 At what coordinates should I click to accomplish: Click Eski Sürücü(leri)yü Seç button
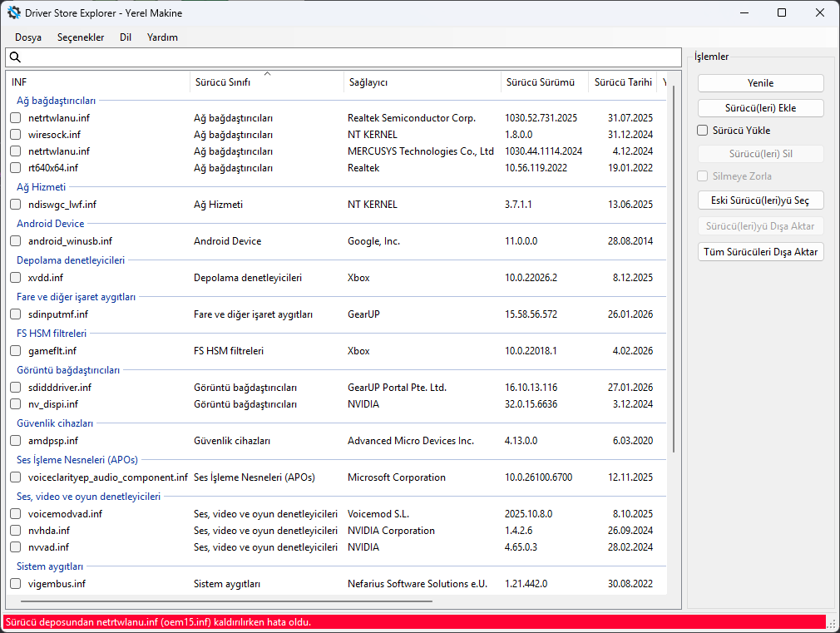click(760, 200)
